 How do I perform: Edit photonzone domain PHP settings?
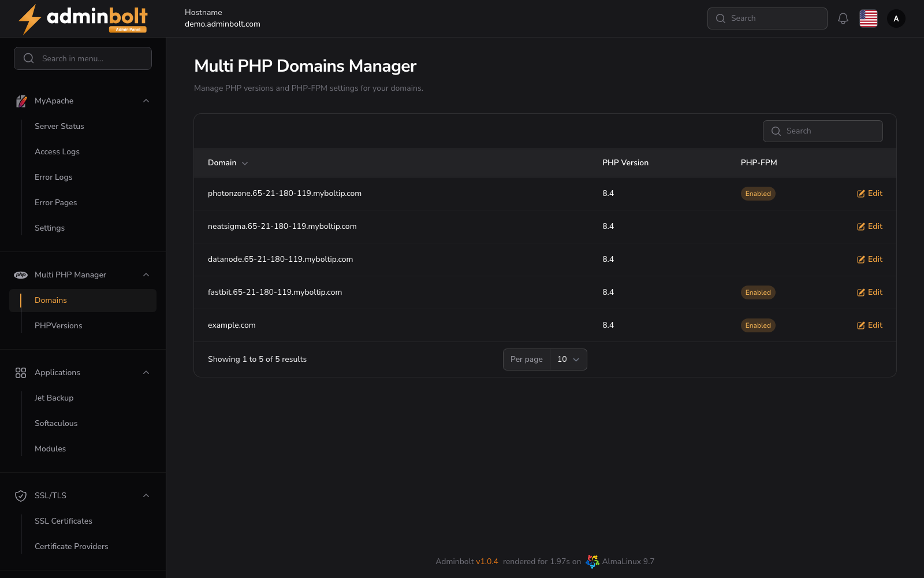click(870, 194)
